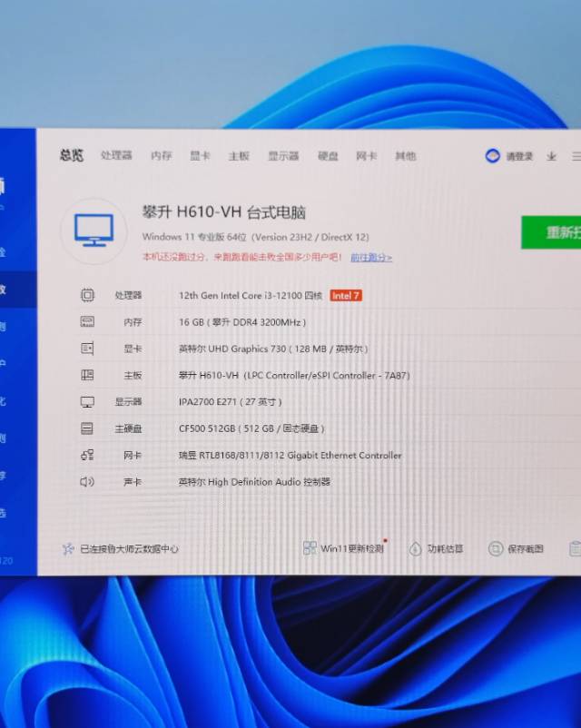Click the motherboard (主板) row icon
The image size is (581, 728).
click(x=87, y=375)
